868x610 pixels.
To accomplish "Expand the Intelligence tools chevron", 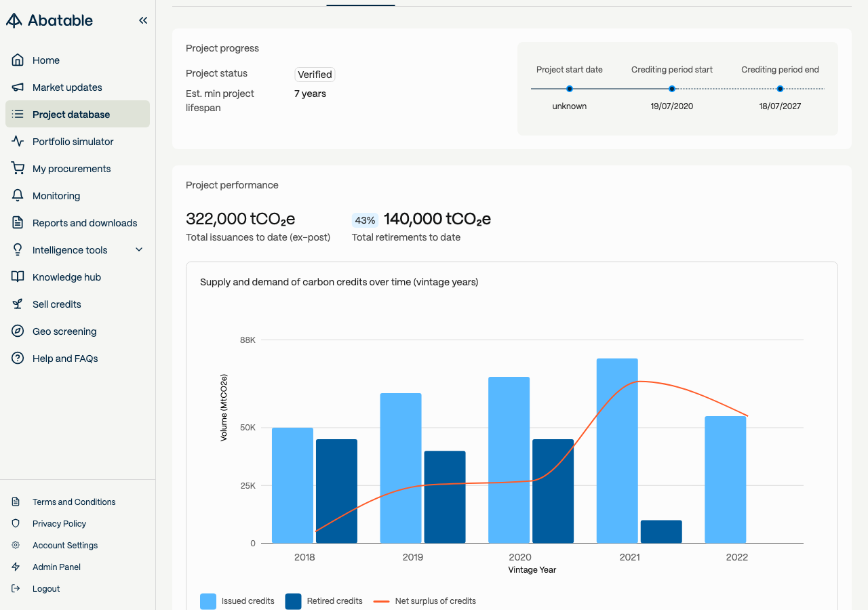I will coord(139,250).
